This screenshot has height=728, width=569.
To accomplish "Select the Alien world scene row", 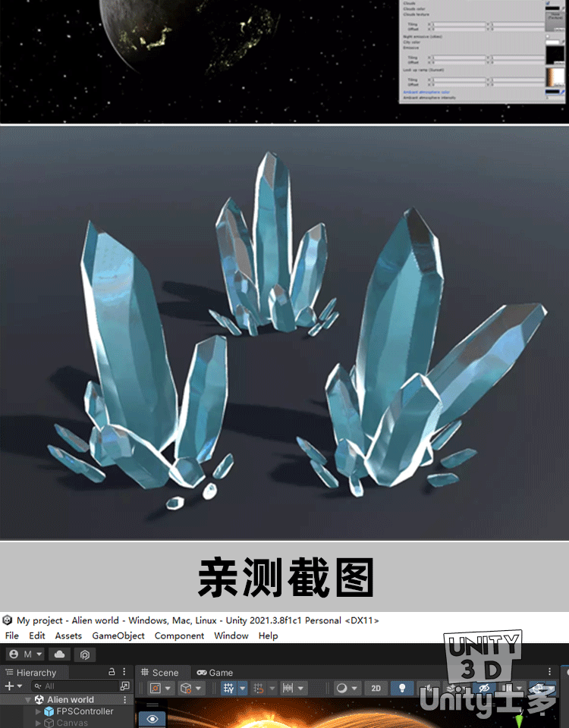I will pos(67,699).
